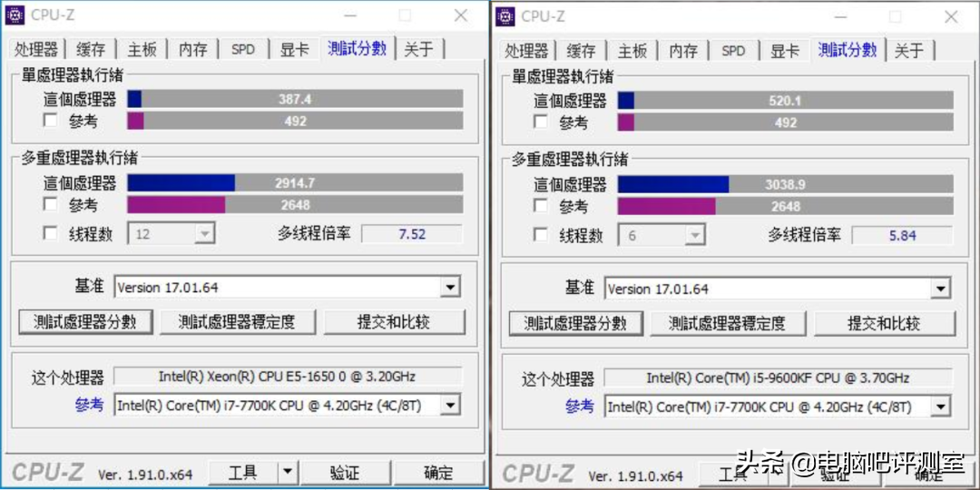Enable multi-thread 參考 checkbox in left window
This screenshot has height=490, width=980.
51,204
